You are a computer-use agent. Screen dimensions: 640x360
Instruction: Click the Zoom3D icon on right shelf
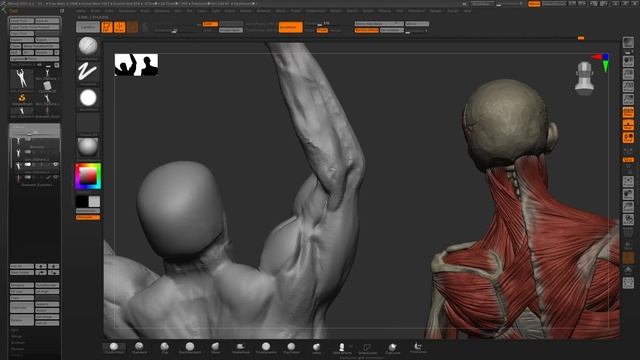628,207
